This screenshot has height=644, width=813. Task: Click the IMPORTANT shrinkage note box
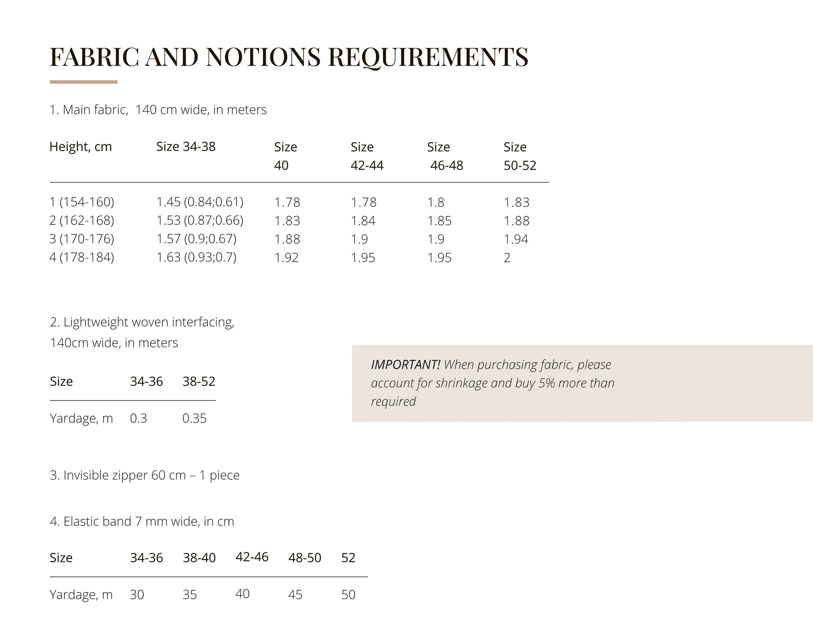(582, 383)
